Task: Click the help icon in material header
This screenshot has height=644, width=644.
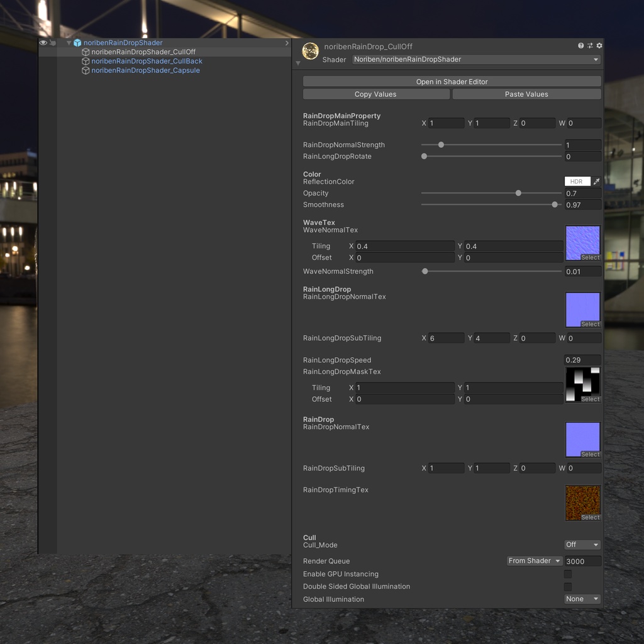Action: 580,46
